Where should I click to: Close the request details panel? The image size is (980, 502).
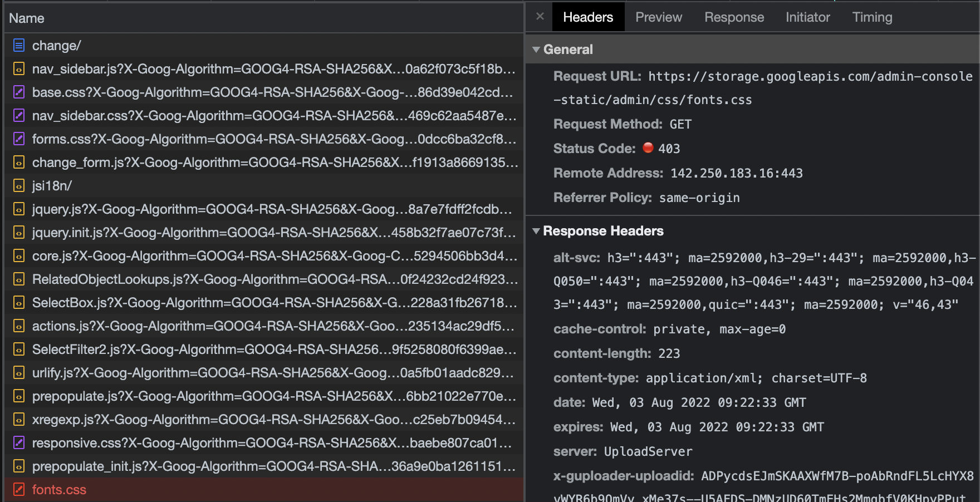(539, 16)
